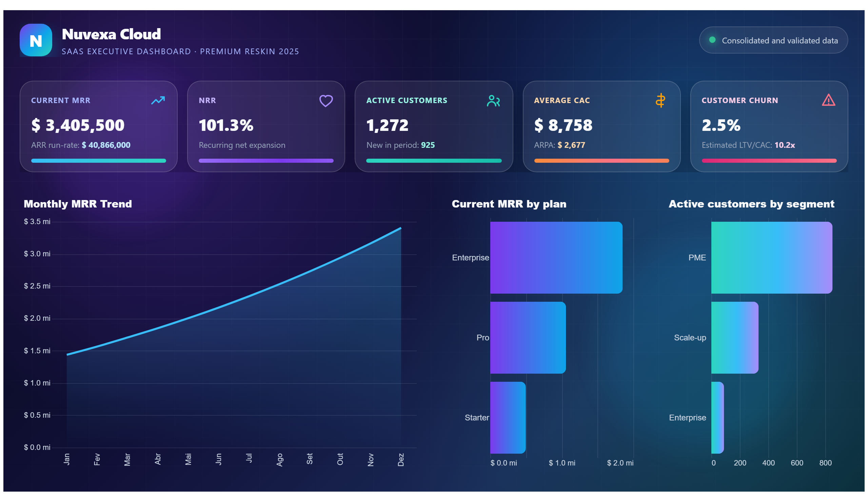Click the Scale-up segment label
The width and height of the screenshot is (868, 495).
(x=690, y=338)
